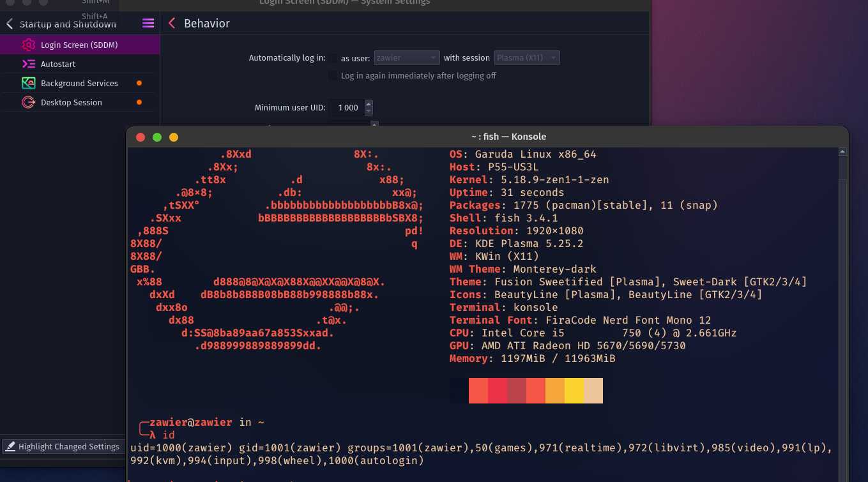868x482 pixels.
Task: Click the Login Screen gear icon
Action: pyautogui.click(x=28, y=45)
